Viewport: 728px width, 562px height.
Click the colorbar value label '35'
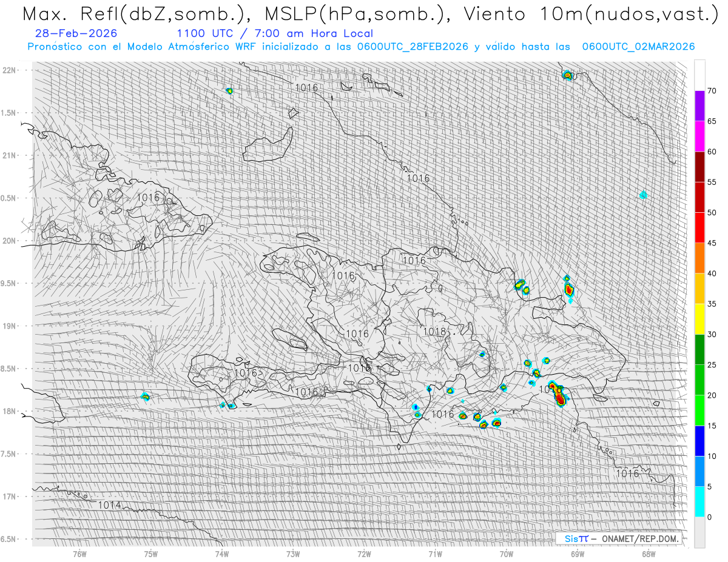[x=712, y=304]
